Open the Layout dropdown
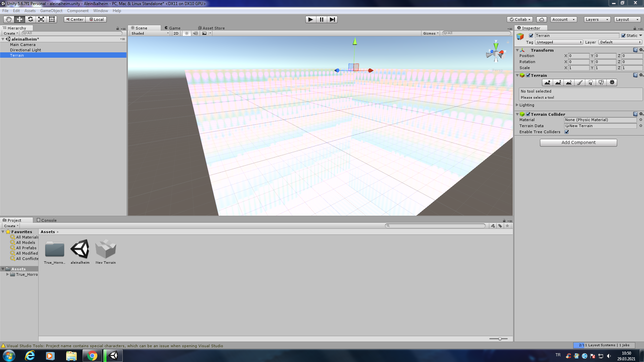Image resolution: width=644 pixels, height=362 pixels. click(x=627, y=19)
